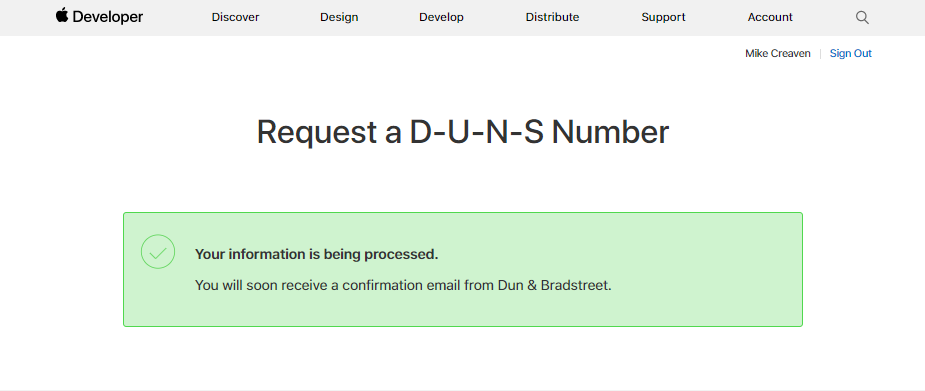This screenshot has width=925, height=391.
Task: Click the gray navigation bar between Account and search
Action: (824, 18)
